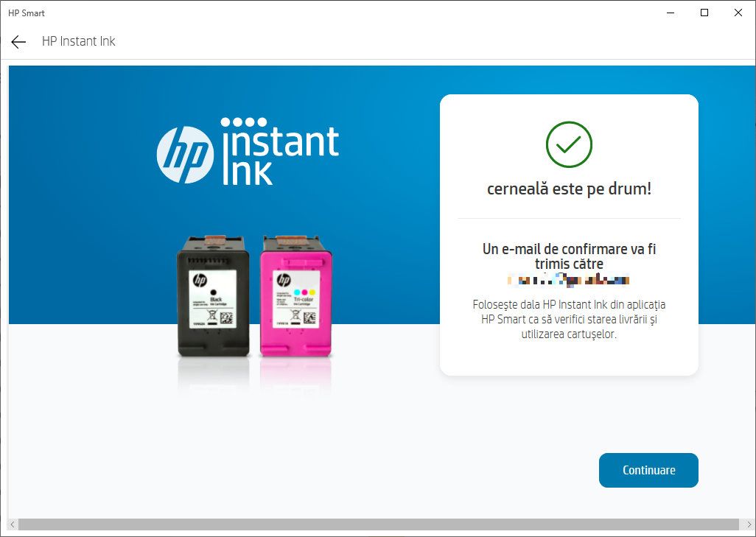Click the horizontal scrollbar right arrow

tap(749, 524)
